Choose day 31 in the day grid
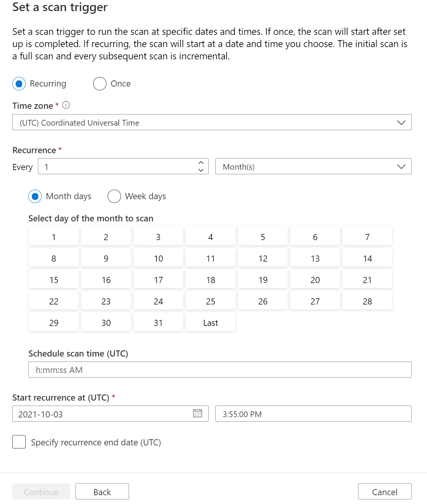This screenshot has height=504, width=427. click(x=158, y=323)
